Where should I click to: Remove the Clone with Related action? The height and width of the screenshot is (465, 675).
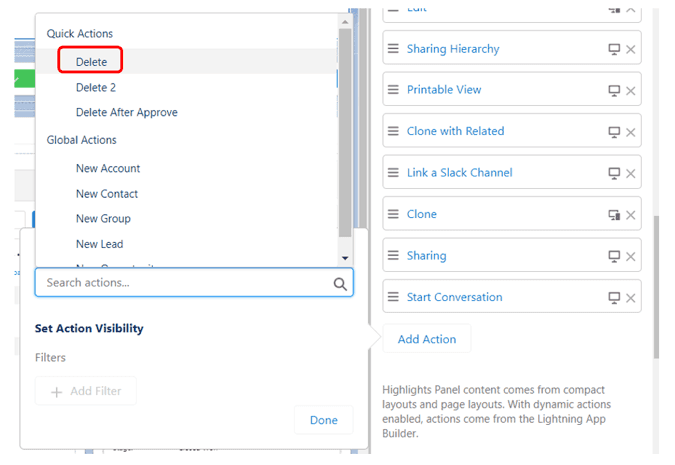pos(631,132)
